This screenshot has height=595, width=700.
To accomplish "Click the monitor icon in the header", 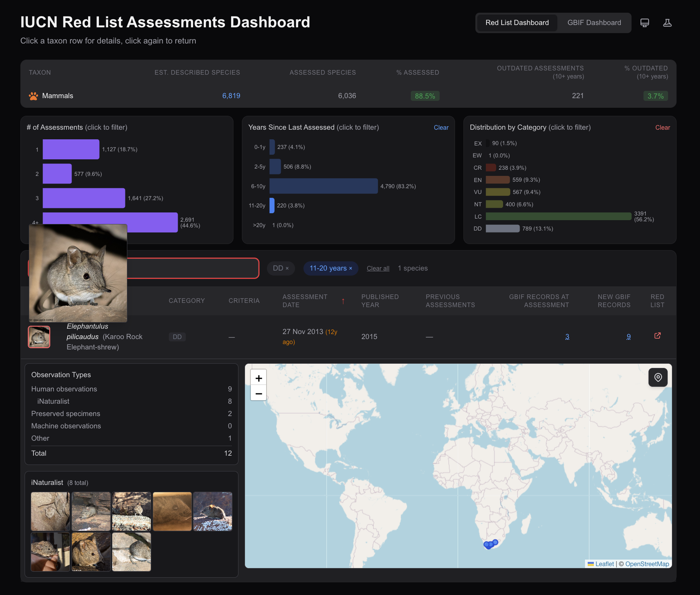I will coord(644,23).
